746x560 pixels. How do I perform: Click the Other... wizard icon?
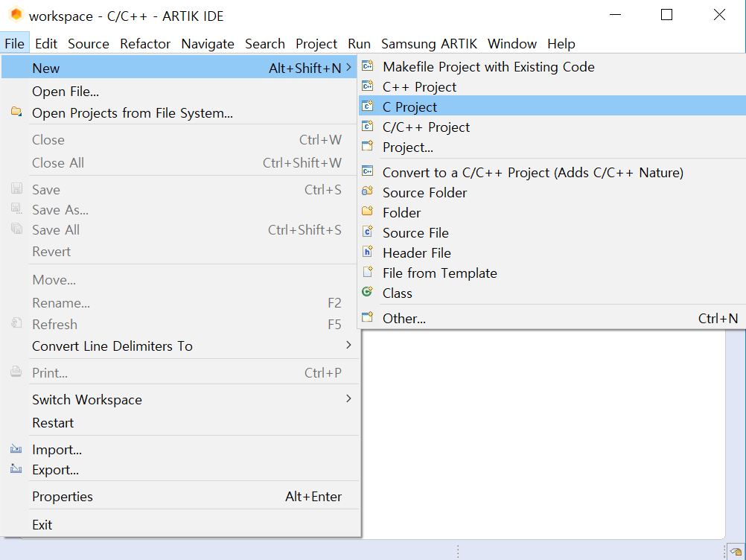[367, 317]
